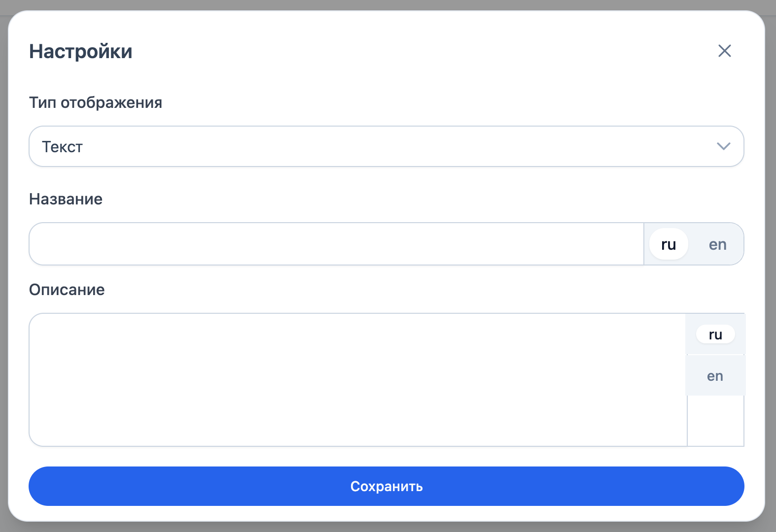Close the Настройки dialog with X

point(724,51)
